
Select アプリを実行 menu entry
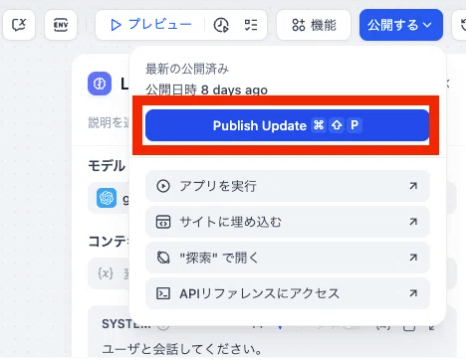[287, 186]
